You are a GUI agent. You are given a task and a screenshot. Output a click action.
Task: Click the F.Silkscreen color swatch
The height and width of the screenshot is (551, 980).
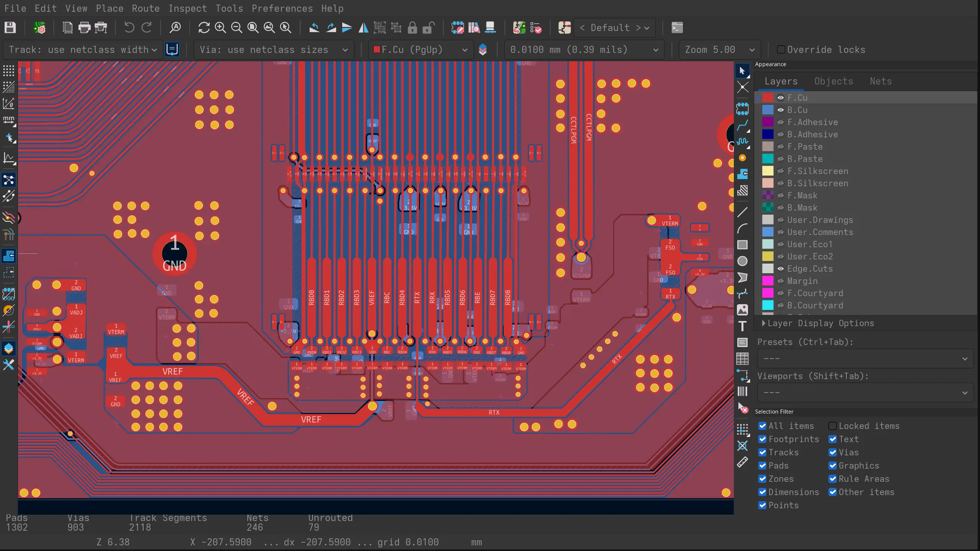pyautogui.click(x=768, y=171)
